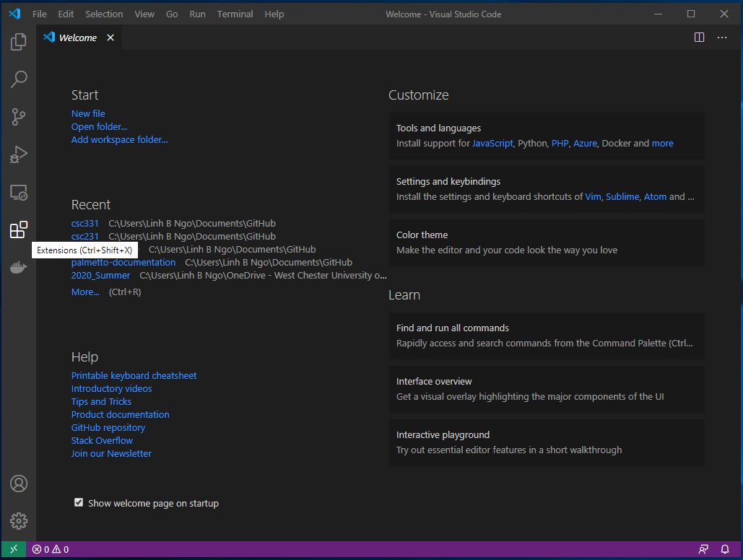
Task: Toggle Show welcome page on startup
Action: click(79, 503)
